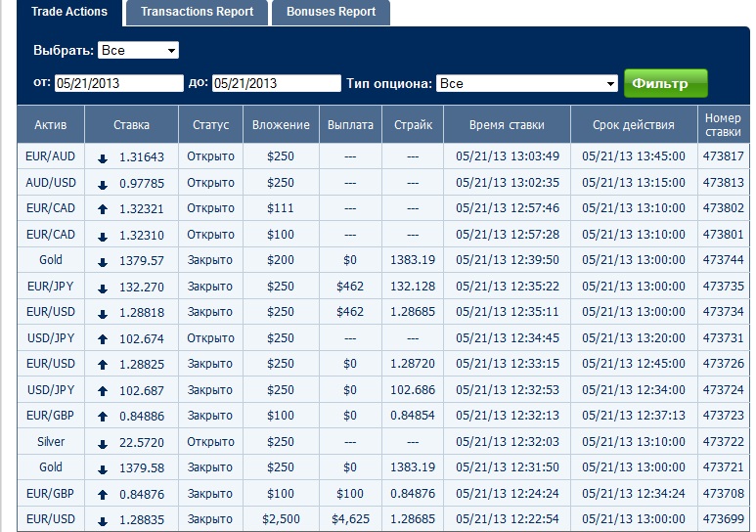Click the up arrow in USD/JPY row 473731
The height and width of the screenshot is (532, 756).
pyautogui.click(x=103, y=339)
